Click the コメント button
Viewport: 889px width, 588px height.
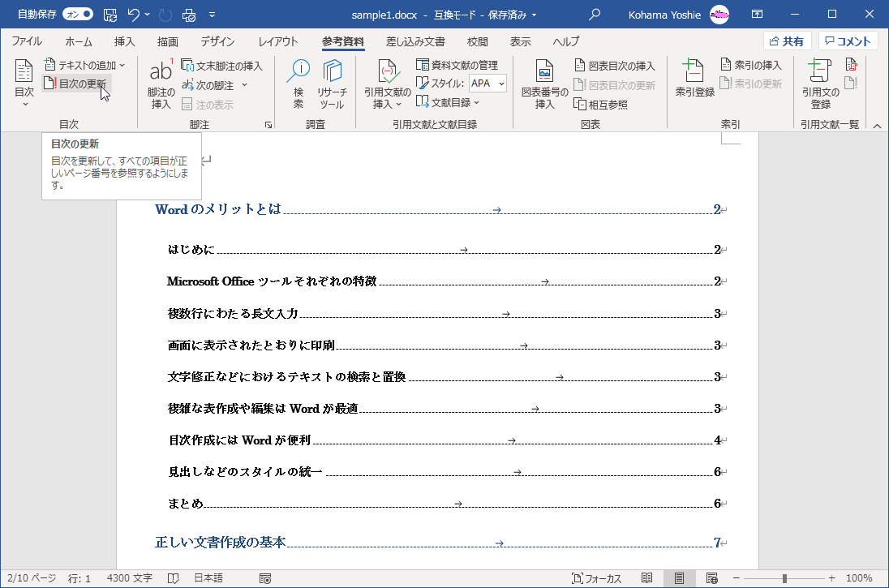tap(848, 41)
